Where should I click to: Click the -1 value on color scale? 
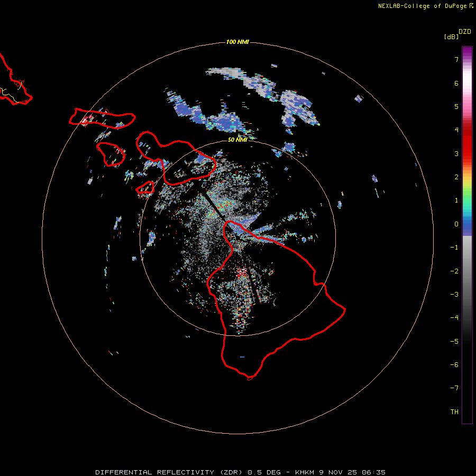click(x=454, y=248)
